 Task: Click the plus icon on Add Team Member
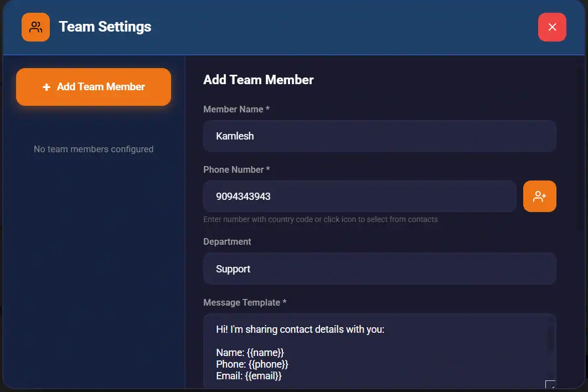point(48,86)
